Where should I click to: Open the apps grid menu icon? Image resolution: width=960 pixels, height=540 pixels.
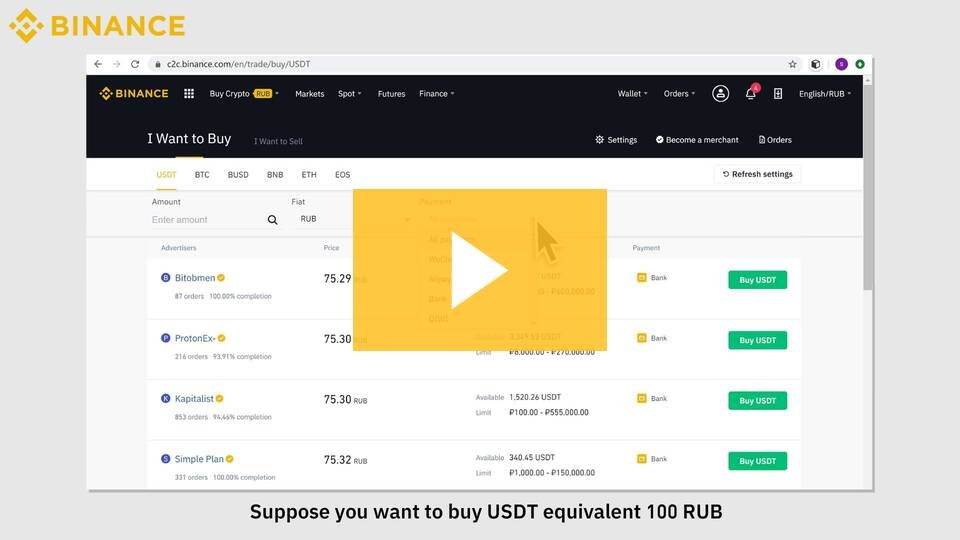(189, 94)
